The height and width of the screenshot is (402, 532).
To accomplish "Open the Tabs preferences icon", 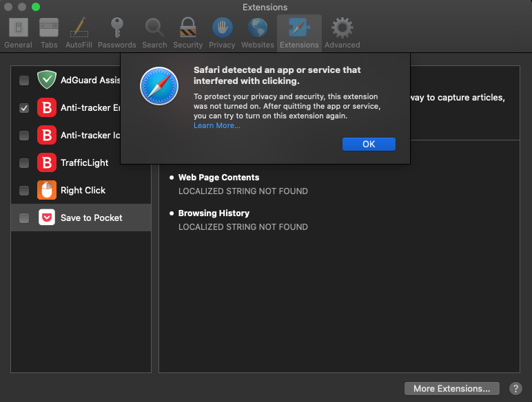I will (49, 27).
